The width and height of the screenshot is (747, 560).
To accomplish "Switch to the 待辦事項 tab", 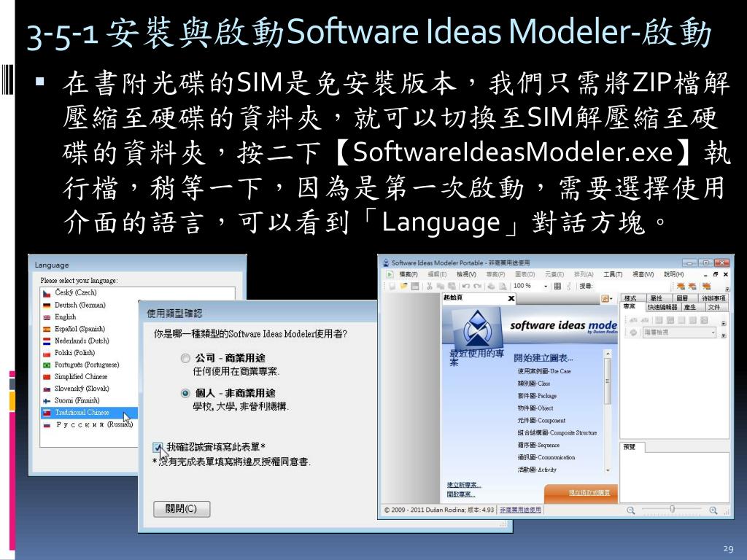I will [713, 298].
